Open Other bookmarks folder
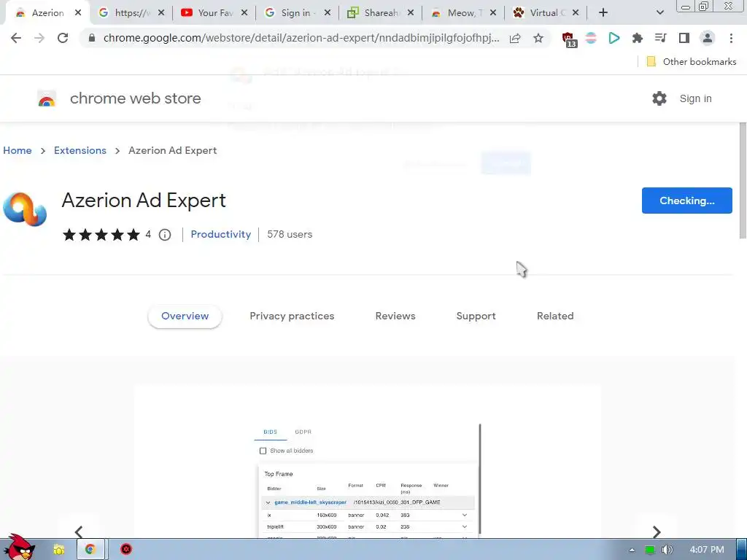The width and height of the screenshot is (747, 560). coord(692,61)
